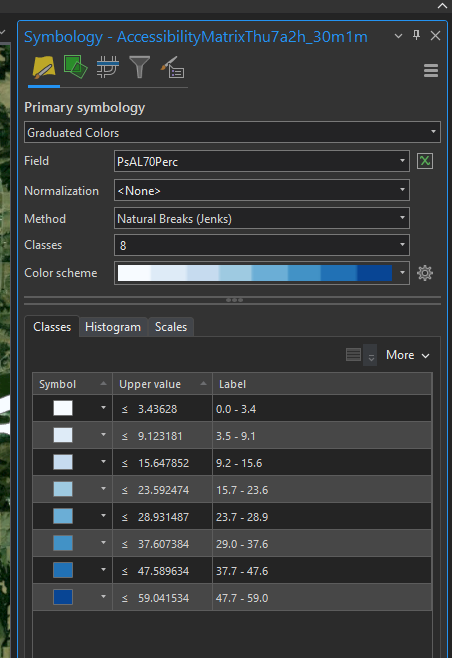
Task: Click the expression builder icon beside Field
Action: tap(425, 161)
